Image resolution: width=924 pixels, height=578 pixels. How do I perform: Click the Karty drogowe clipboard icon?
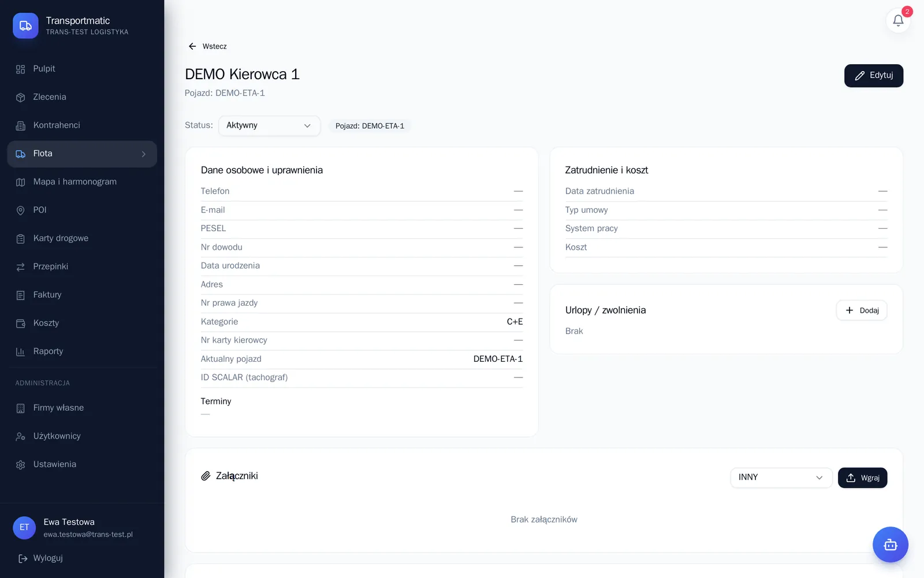[x=21, y=239]
